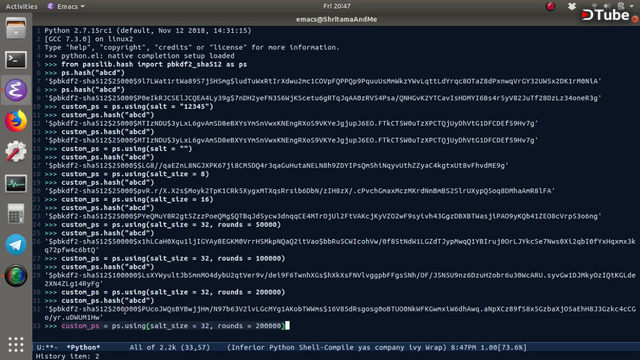
Task: Launch the Calculator dock icon
Action: point(16,214)
